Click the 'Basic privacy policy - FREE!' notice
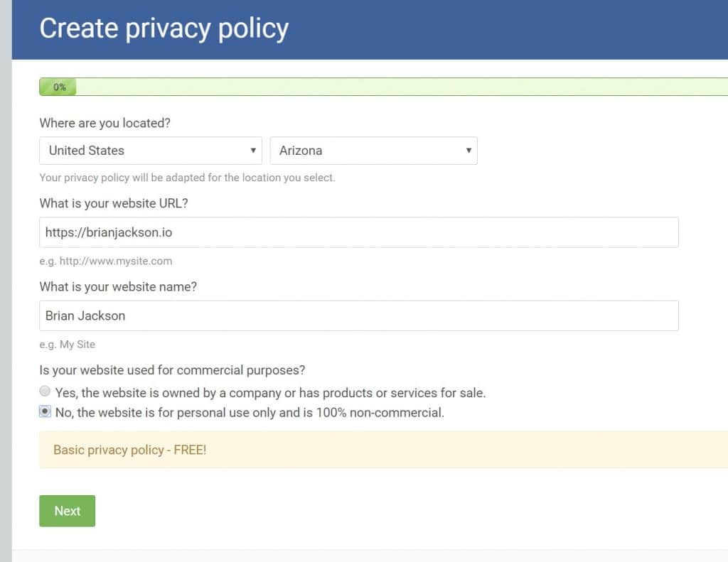The image size is (728, 562). pyautogui.click(x=129, y=450)
